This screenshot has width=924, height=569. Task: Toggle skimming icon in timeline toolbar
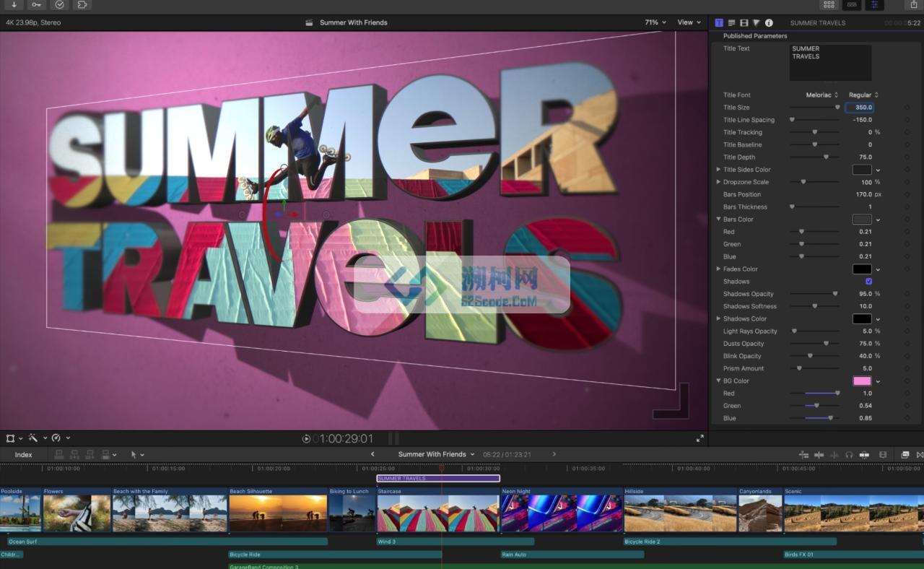point(819,454)
